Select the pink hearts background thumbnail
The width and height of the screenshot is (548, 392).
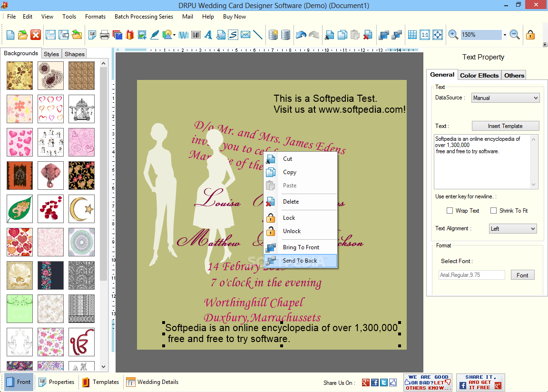click(x=20, y=142)
